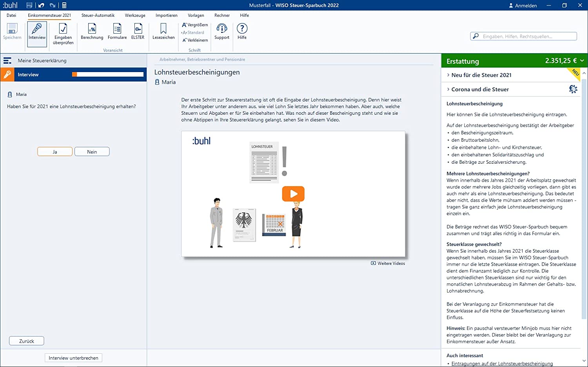
Task: Toggle the Meine Steuererklärung hamburger menu
Action: (x=7, y=61)
